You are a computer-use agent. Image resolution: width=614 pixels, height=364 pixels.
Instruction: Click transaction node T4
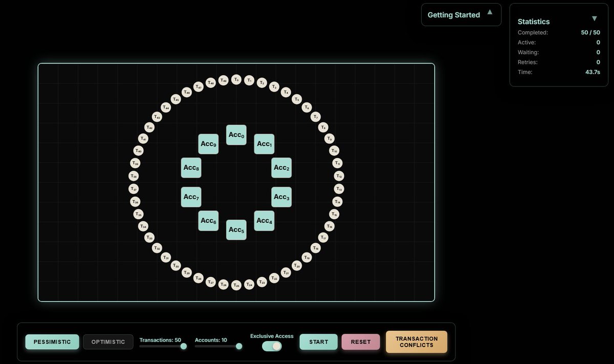(x=286, y=92)
